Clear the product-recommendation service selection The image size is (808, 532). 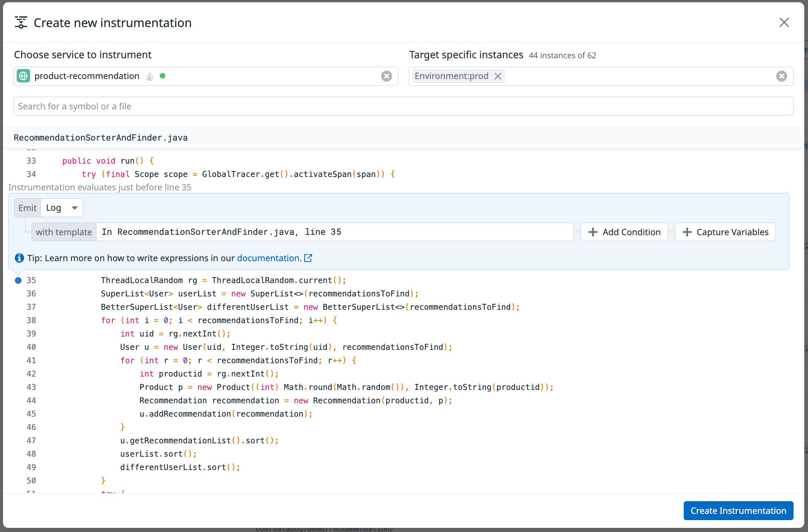387,76
